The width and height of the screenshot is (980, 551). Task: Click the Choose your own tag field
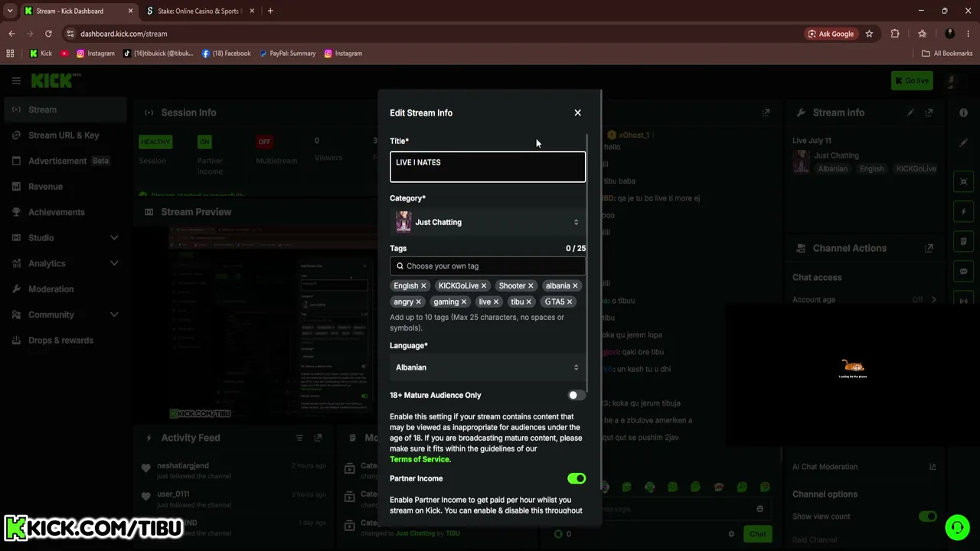click(488, 266)
